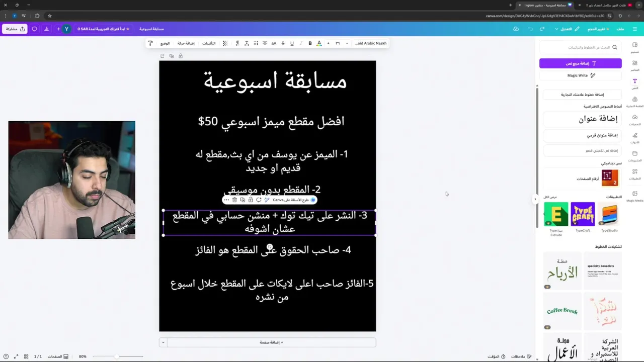This screenshot has width=644, height=362.
Task: Select the Coffee Break font combination
Action: tap(562, 311)
